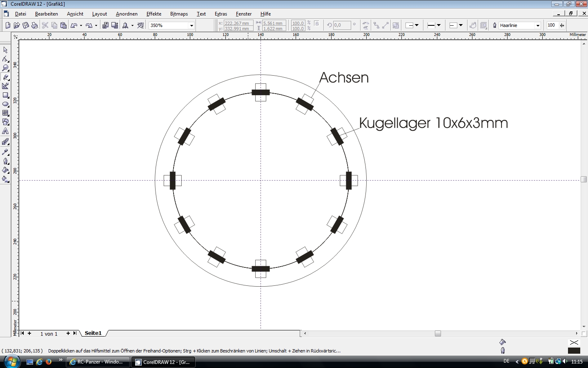
Task: Select the Graph Paper tool
Action: 5,113
